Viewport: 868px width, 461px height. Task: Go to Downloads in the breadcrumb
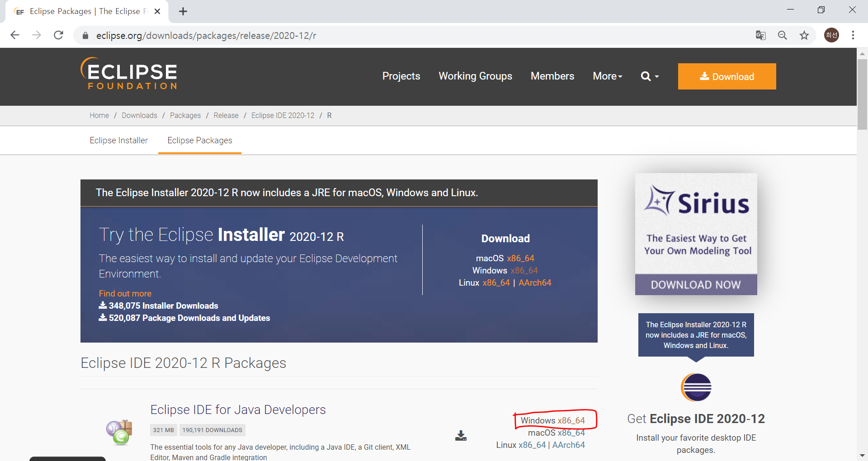pos(139,115)
